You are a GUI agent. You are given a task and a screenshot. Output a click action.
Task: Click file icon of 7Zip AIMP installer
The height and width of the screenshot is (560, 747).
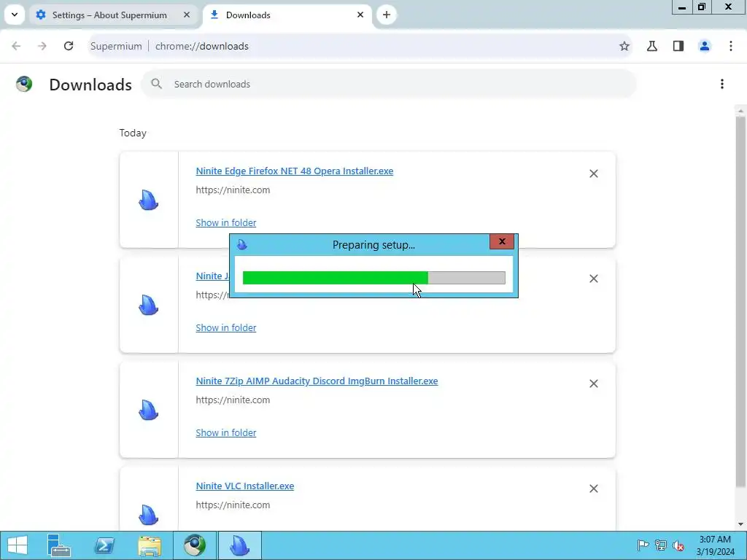[149, 411]
